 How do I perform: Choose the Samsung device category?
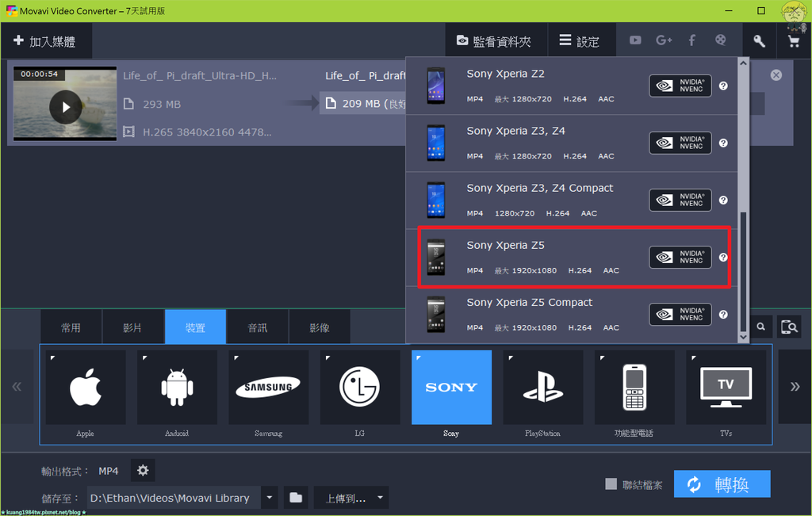268,387
